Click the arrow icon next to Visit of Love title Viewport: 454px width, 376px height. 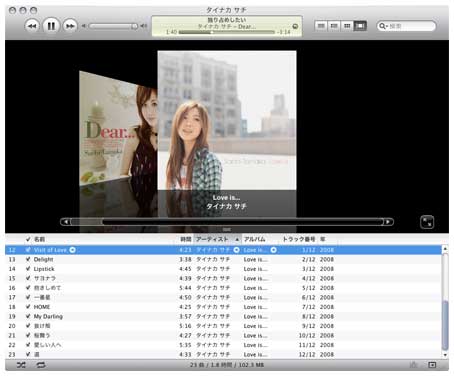(72, 250)
